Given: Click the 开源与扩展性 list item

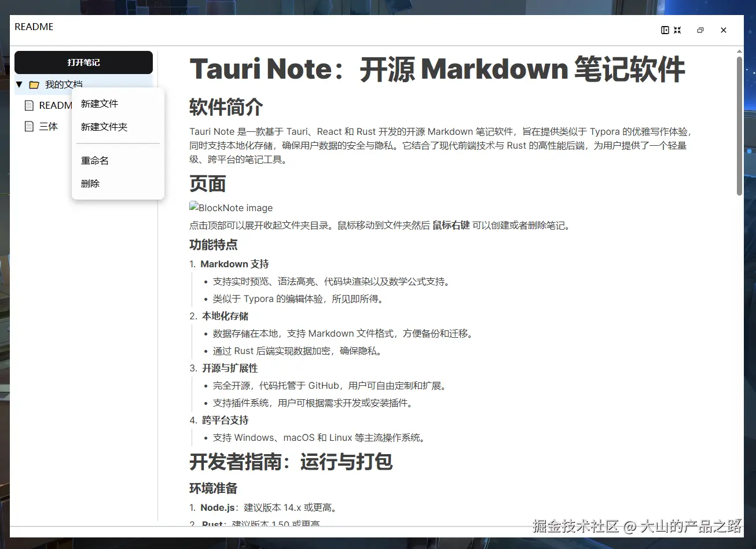Looking at the screenshot, I should pyautogui.click(x=230, y=368).
